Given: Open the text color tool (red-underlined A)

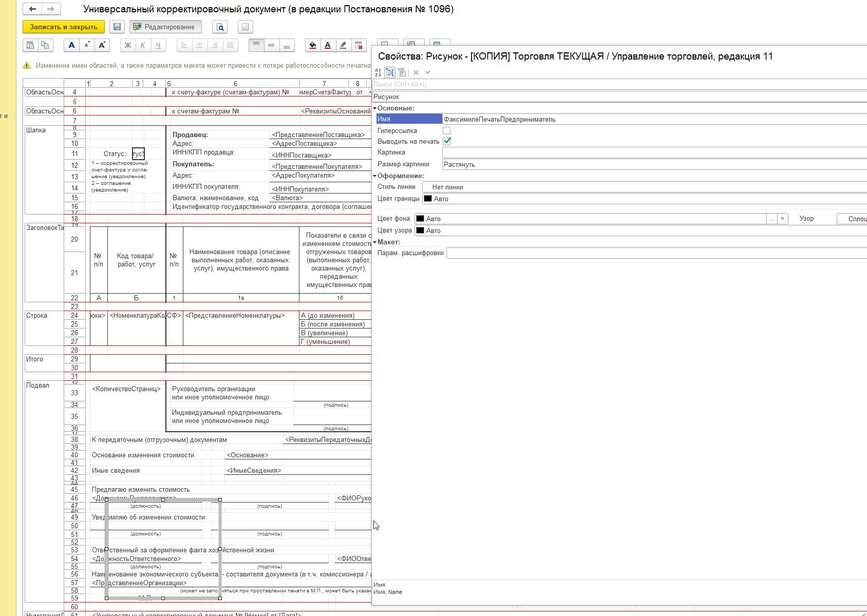Looking at the screenshot, I should (328, 45).
